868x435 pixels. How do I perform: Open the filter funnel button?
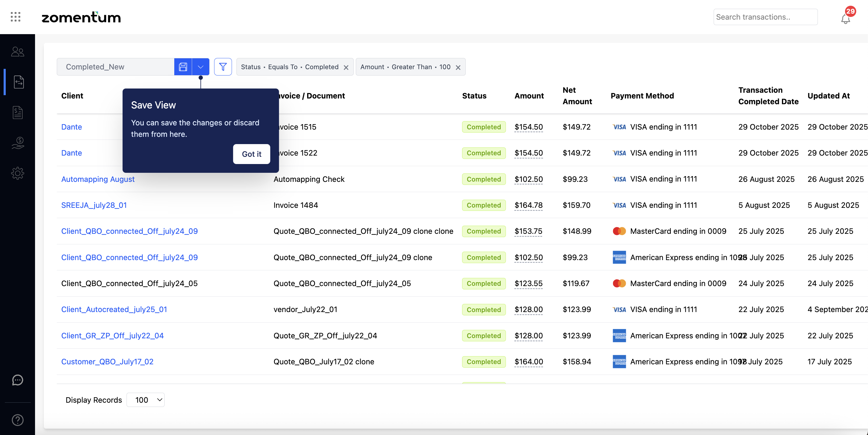[223, 67]
